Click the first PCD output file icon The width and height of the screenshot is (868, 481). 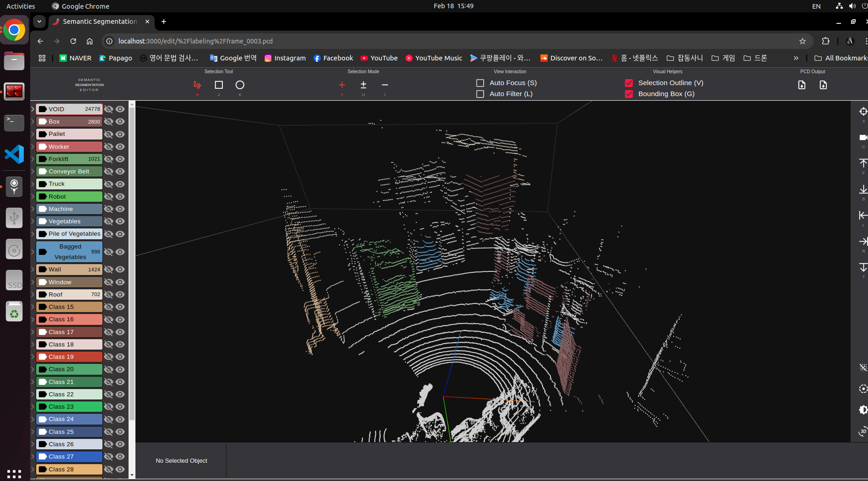click(x=802, y=85)
